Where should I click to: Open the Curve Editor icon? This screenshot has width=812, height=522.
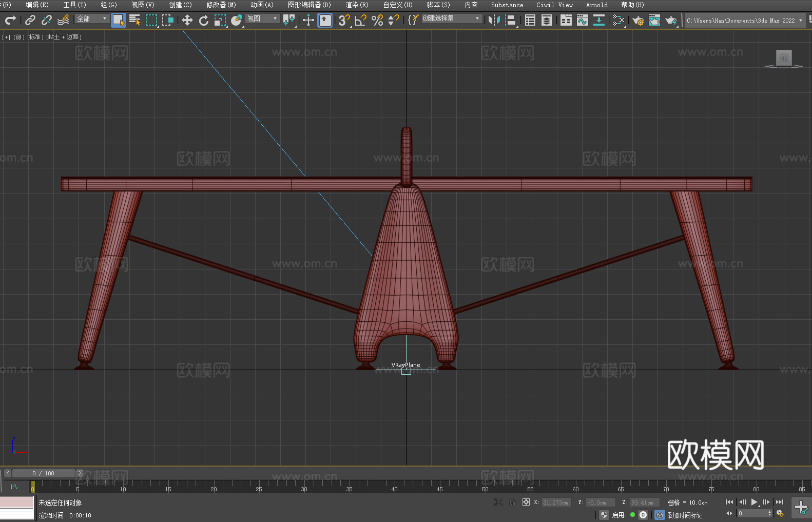583,20
